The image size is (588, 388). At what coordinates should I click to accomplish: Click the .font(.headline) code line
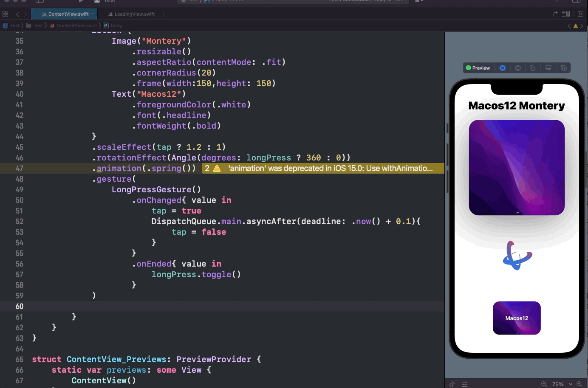coord(171,115)
